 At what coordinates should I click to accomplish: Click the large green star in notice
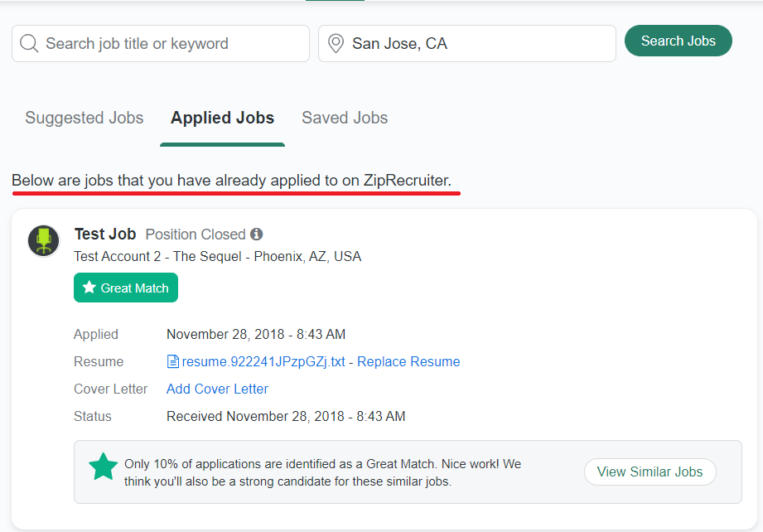pyautogui.click(x=104, y=467)
